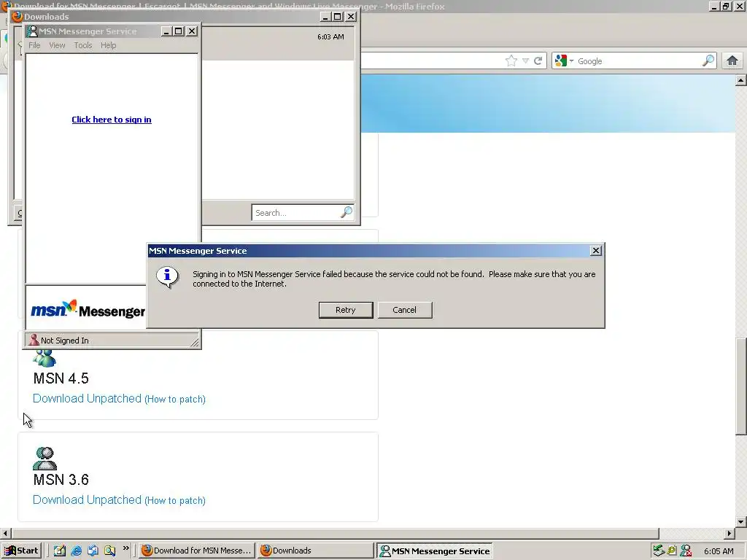This screenshot has width=747, height=560.
Task: Open the View menu in MSN Messenger
Action: [57, 45]
